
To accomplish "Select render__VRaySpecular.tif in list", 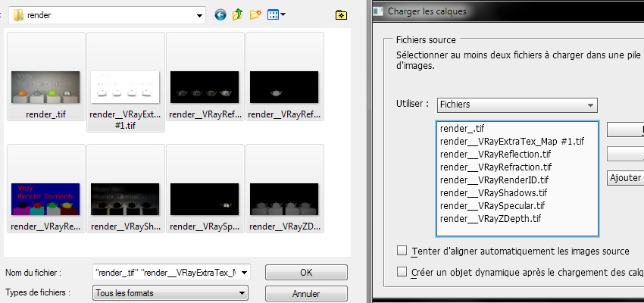I will pyautogui.click(x=492, y=205).
